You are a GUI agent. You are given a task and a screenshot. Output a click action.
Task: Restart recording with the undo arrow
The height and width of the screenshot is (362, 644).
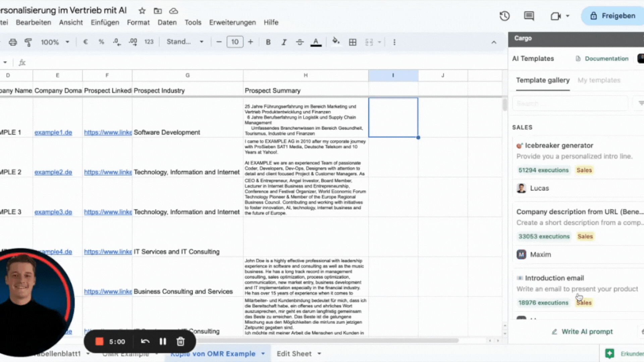click(145, 342)
